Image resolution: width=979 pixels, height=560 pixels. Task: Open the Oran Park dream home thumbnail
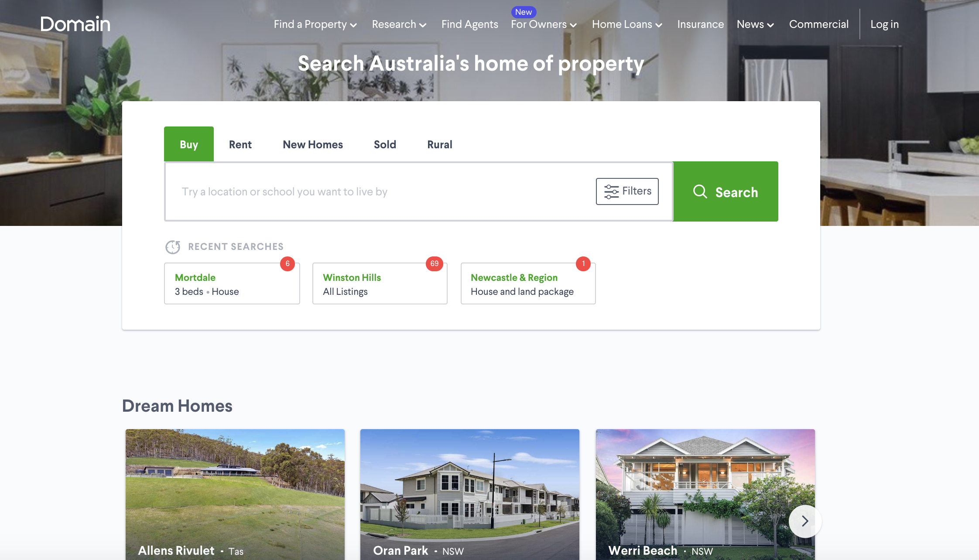[x=470, y=495]
